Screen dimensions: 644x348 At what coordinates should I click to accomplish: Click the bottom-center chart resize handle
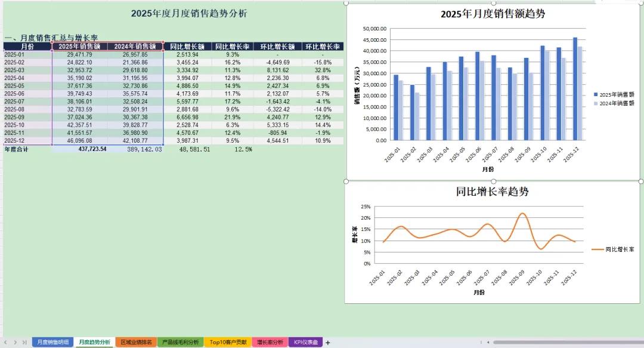click(493, 181)
